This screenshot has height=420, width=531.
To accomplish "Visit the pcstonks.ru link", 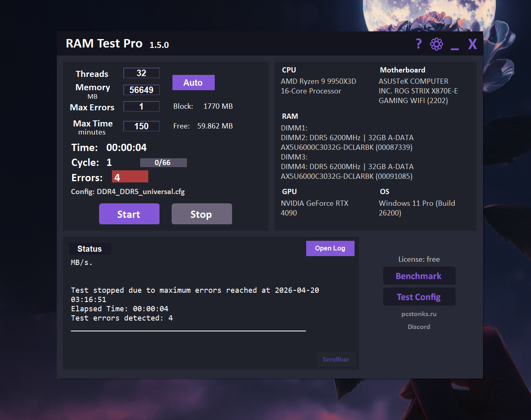I will [419, 314].
